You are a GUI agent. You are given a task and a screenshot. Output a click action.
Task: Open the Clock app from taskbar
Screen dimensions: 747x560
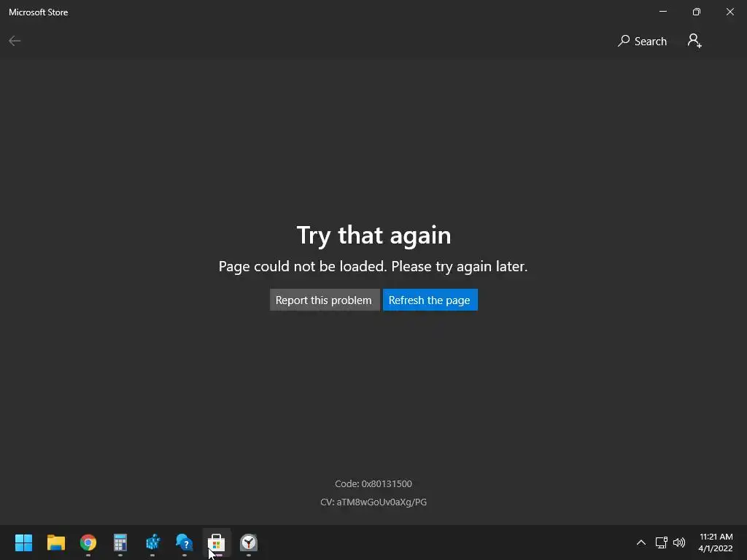click(x=249, y=542)
